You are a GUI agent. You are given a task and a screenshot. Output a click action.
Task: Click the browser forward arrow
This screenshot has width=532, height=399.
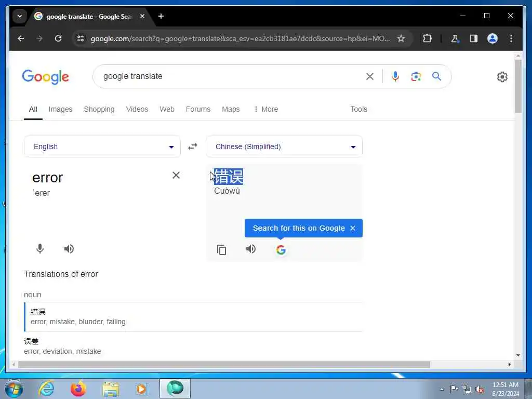click(x=39, y=38)
